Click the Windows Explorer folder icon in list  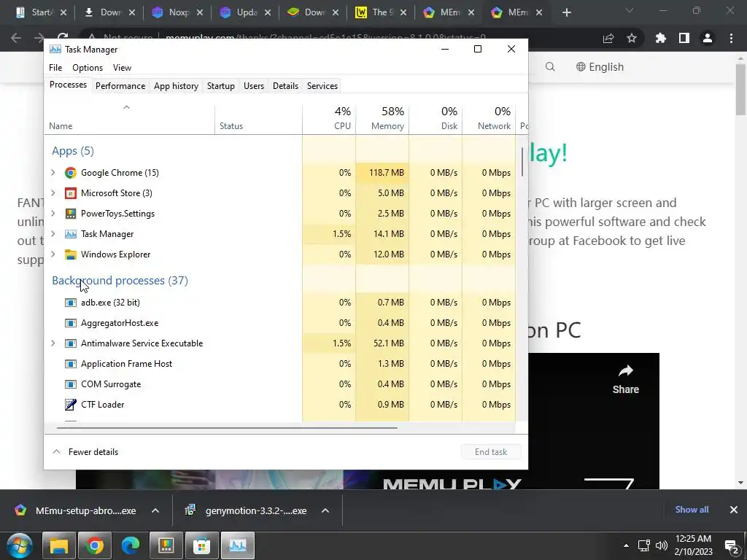[71, 254]
